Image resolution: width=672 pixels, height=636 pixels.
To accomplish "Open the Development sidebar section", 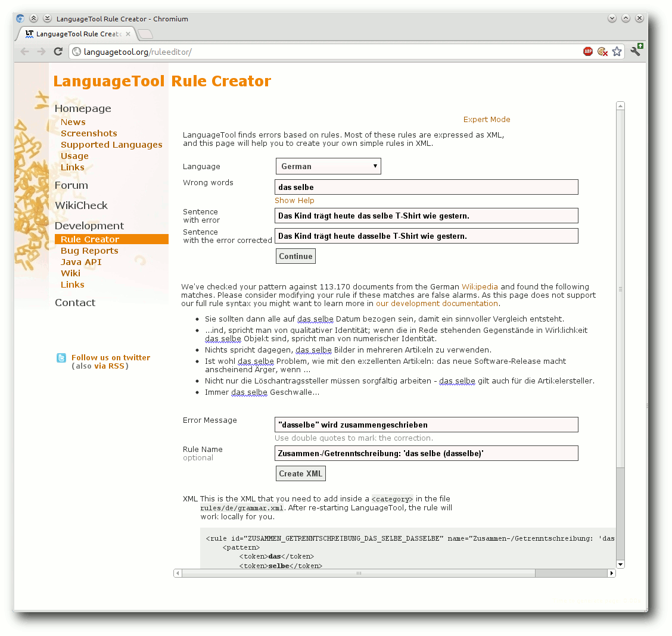I will (x=89, y=226).
